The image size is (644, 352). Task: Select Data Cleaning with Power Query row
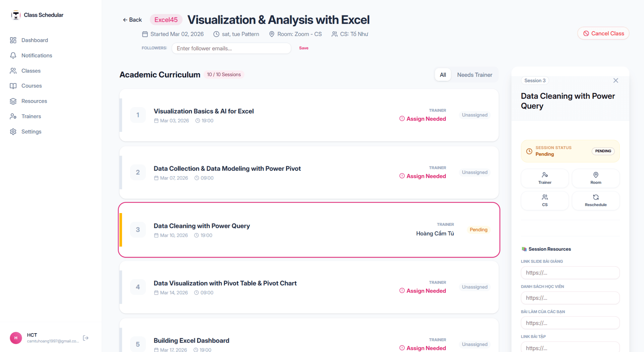pos(309,230)
